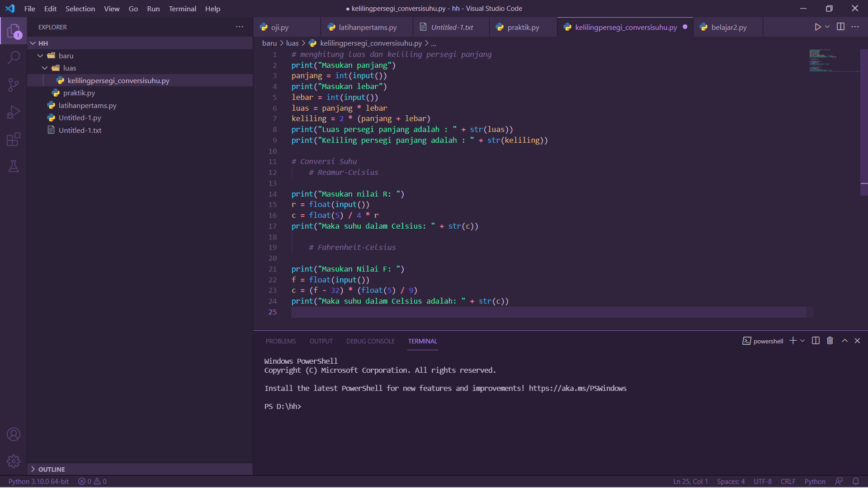Open the Run and Debug panel
This screenshot has height=488, width=868.
(x=14, y=112)
